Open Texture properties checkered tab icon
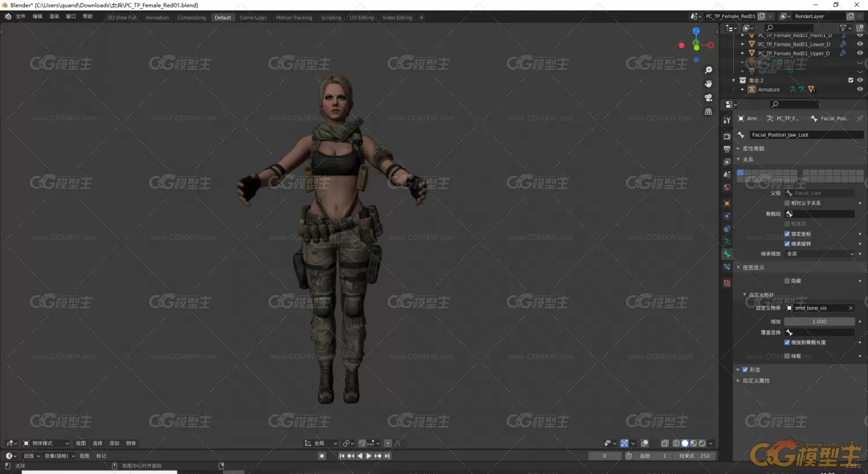868x474 pixels. pyautogui.click(x=727, y=283)
